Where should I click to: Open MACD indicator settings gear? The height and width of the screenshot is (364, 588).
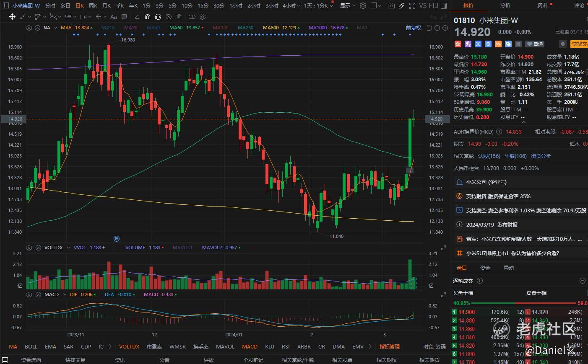[x=29, y=294]
